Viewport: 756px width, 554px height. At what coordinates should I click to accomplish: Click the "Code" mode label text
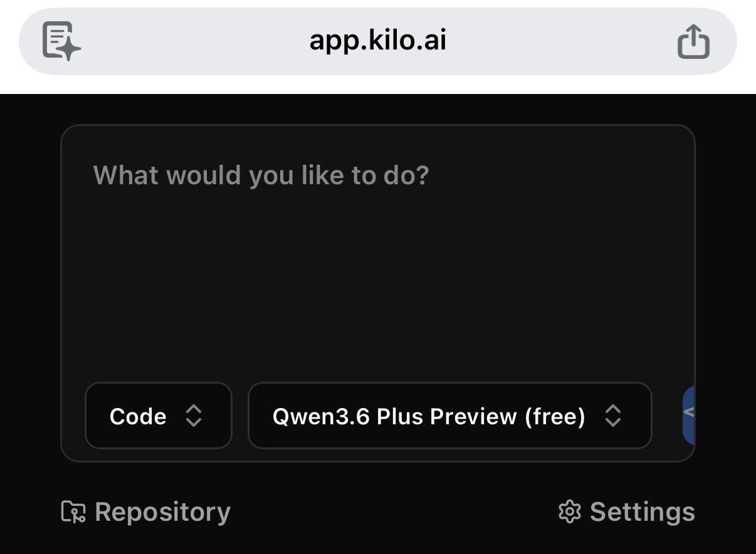point(138,417)
